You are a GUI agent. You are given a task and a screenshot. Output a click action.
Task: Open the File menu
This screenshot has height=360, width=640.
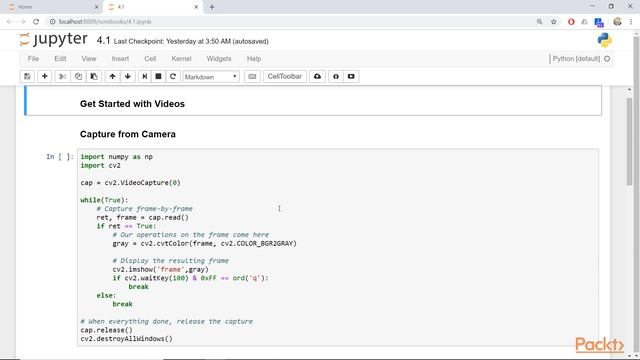coord(33,59)
